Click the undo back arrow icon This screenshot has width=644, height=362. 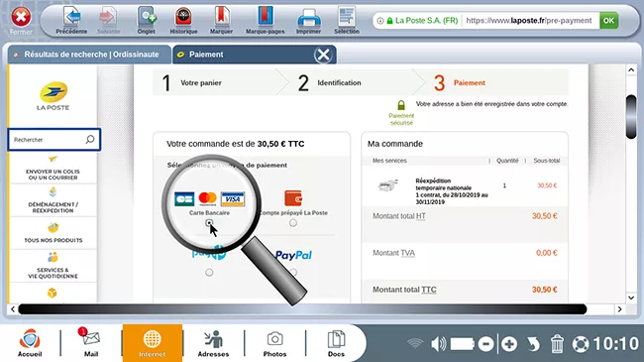click(x=533, y=344)
